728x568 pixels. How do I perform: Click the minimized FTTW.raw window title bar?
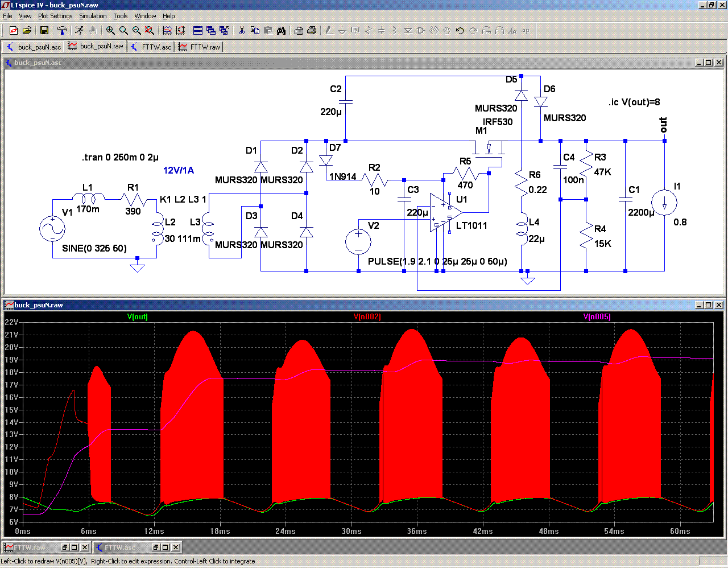31,548
